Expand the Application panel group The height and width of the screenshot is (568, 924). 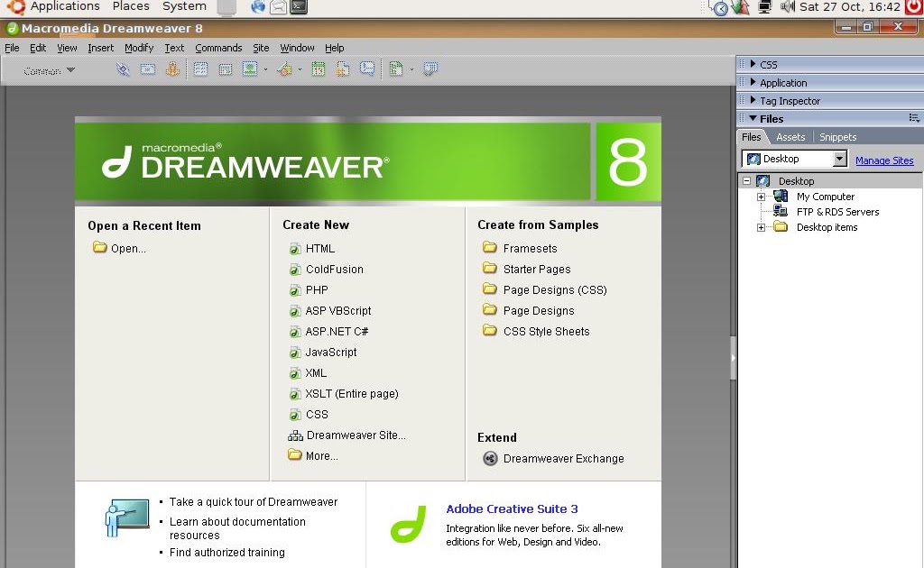click(753, 82)
